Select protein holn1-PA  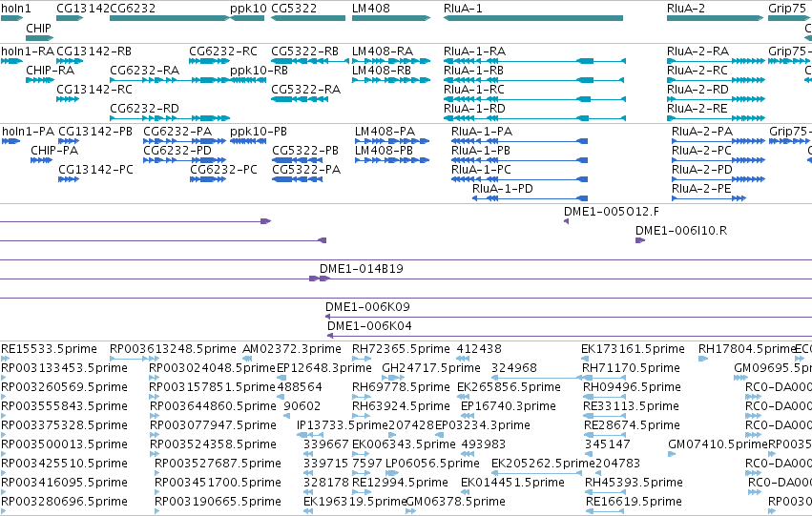point(28,132)
